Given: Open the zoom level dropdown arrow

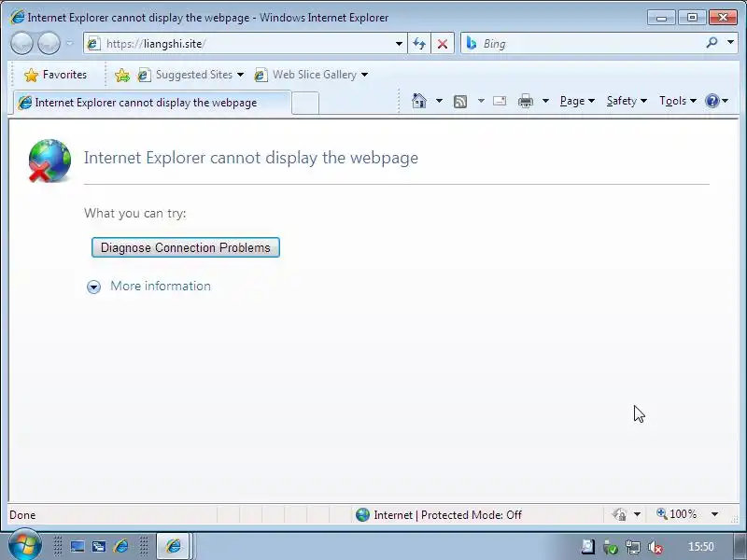Looking at the screenshot, I should pyautogui.click(x=714, y=514).
